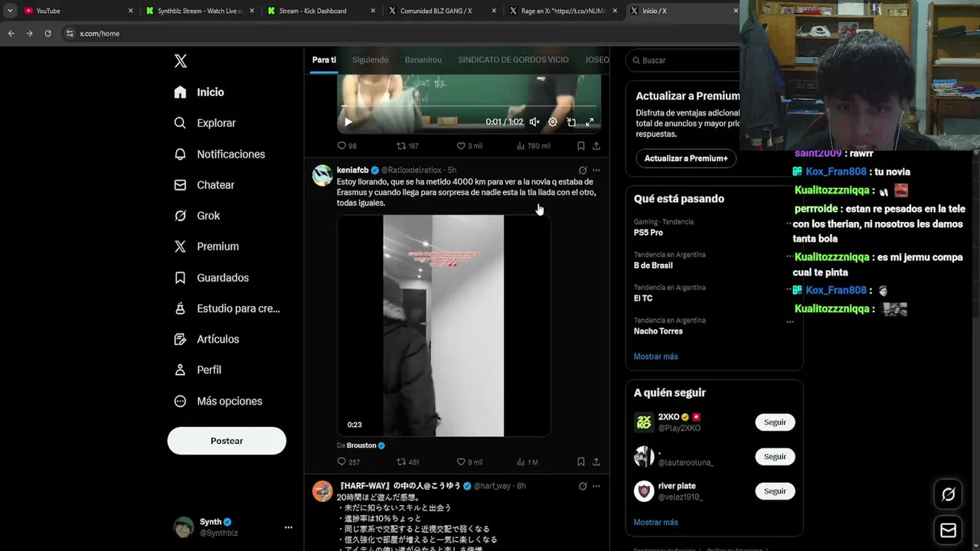
Task: Click the Postear button
Action: [x=227, y=441]
